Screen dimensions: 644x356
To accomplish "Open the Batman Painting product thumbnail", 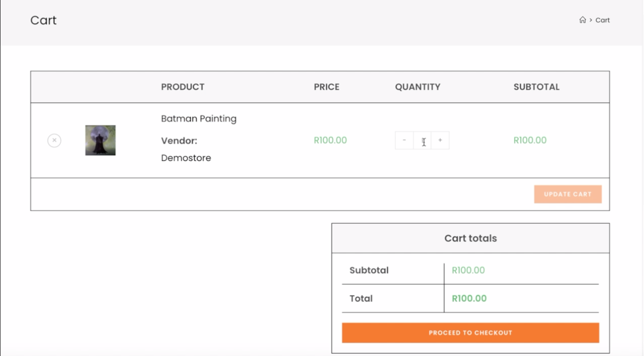I will pos(100,140).
